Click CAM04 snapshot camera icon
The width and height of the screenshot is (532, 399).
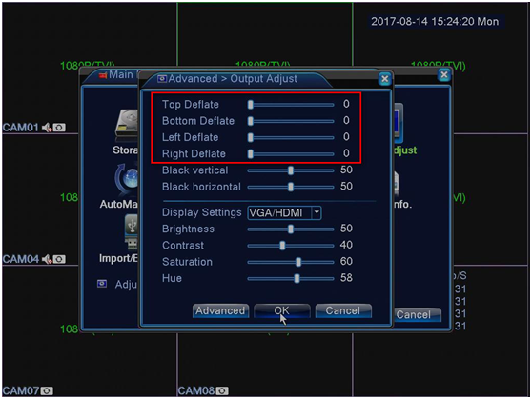pyautogui.click(x=59, y=259)
